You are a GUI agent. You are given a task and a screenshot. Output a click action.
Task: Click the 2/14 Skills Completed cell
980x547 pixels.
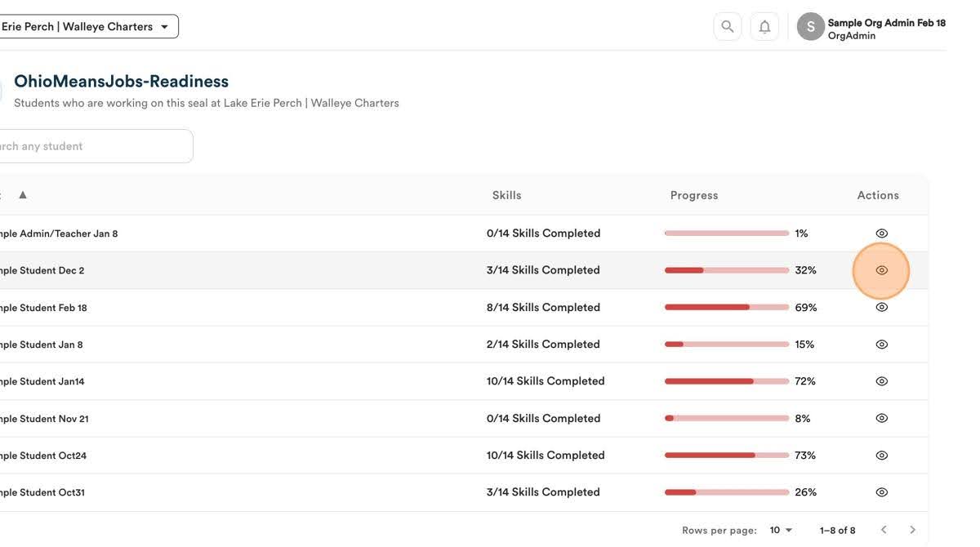pos(543,345)
